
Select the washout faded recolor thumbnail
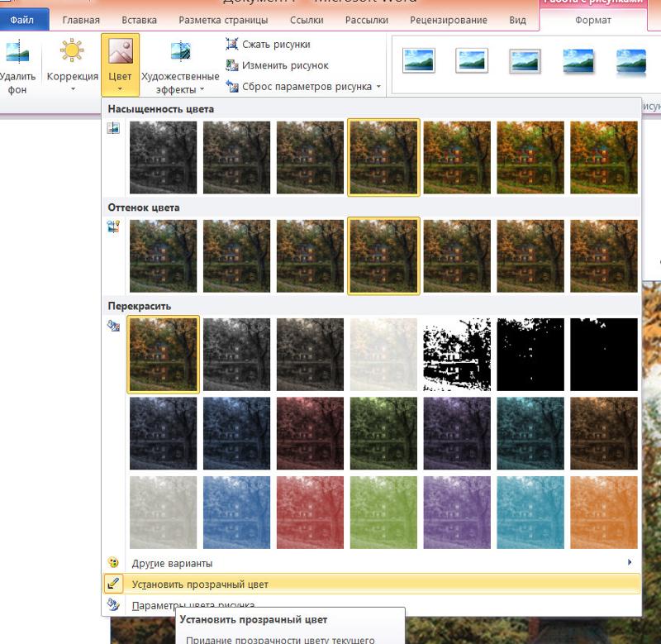click(x=383, y=355)
